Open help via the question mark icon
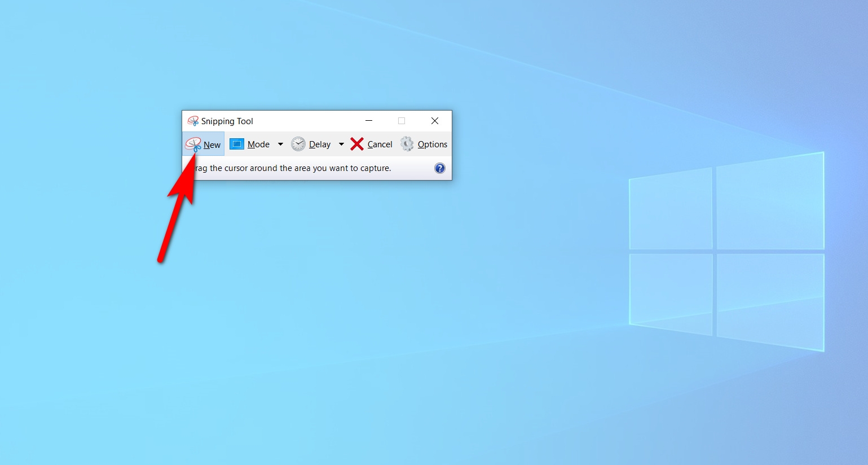The height and width of the screenshot is (465, 868). 439,168
